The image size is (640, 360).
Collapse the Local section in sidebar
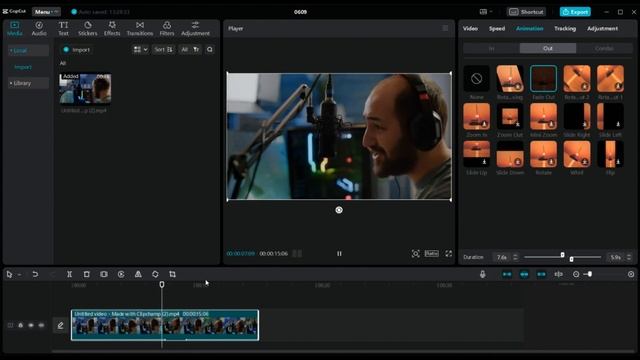(28, 51)
